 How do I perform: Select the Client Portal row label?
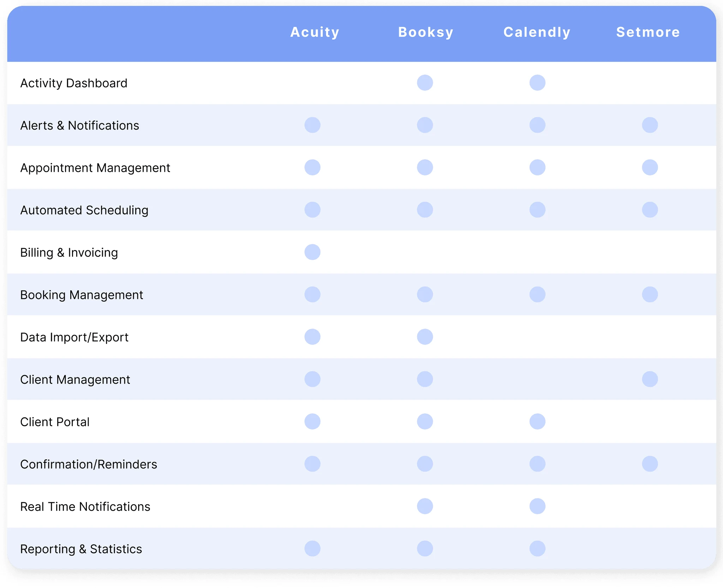(55, 422)
